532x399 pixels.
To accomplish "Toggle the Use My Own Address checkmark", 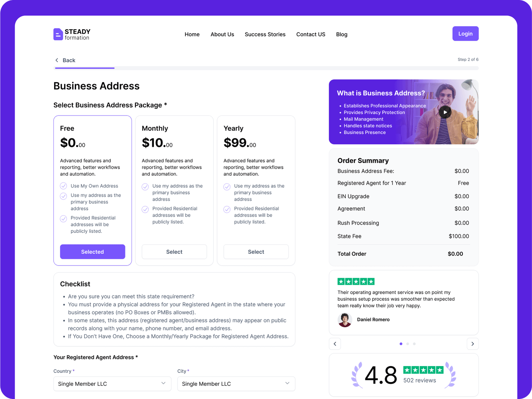I will point(64,186).
